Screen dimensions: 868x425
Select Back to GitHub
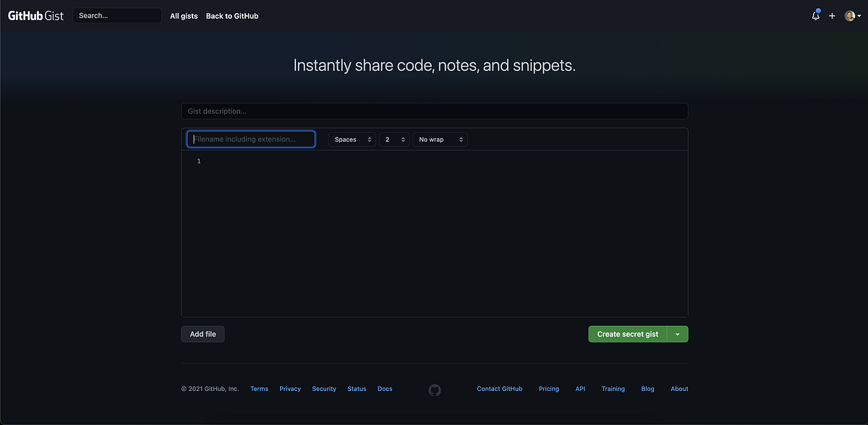pos(232,16)
